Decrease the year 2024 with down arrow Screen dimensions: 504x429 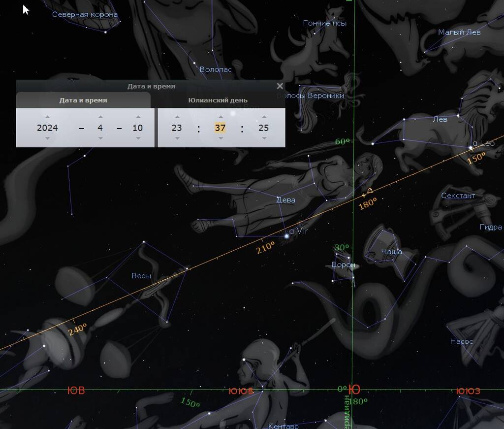click(48, 138)
